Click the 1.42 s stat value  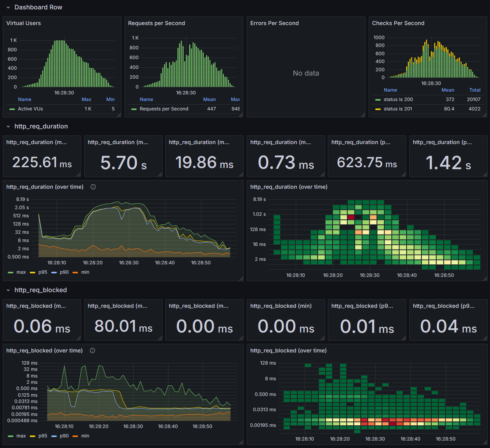tap(448, 163)
